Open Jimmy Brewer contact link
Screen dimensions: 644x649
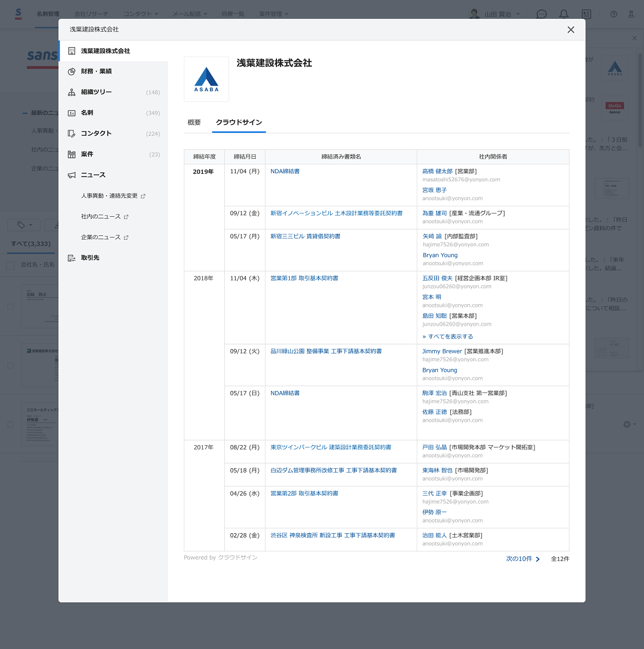[442, 351]
